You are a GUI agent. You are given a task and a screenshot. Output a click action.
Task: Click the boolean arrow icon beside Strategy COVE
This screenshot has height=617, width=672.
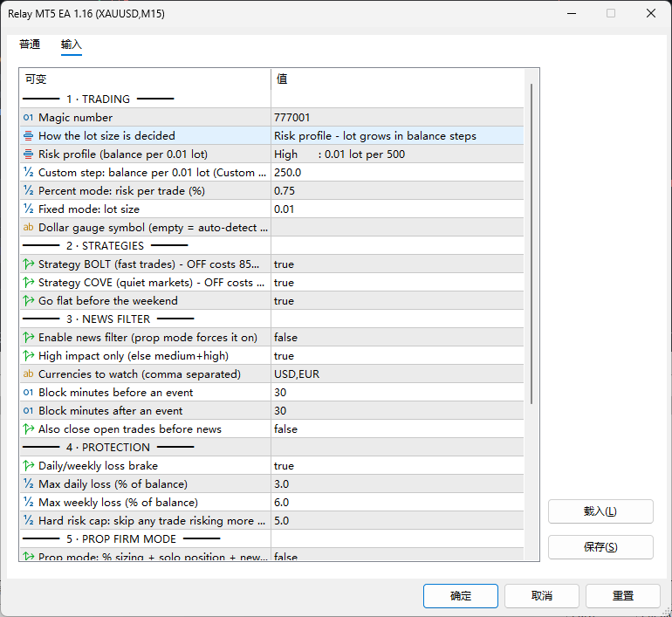[28, 283]
